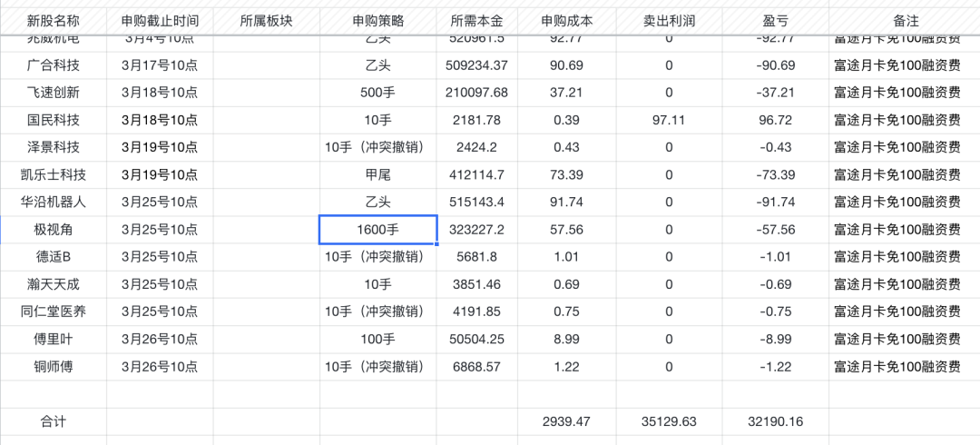
Task: Click 3月26号10点 deadline cell for 傅里叶
Action: tap(160, 340)
